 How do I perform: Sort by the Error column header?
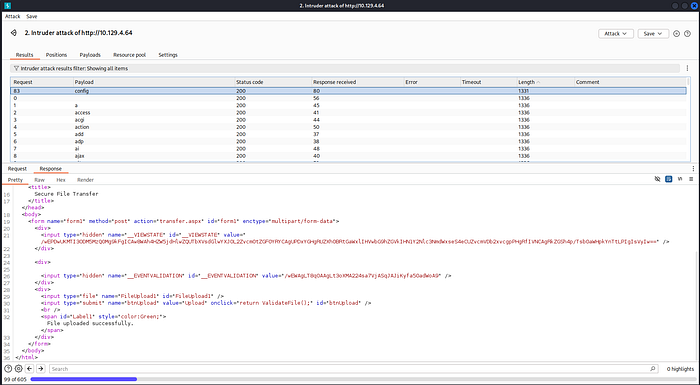432,82
